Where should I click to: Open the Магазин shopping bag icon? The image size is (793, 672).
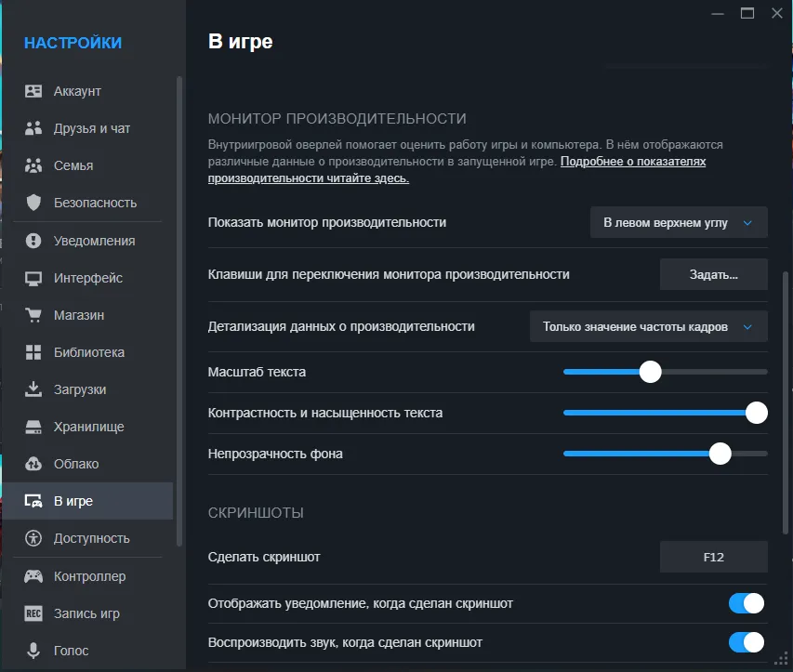click(33, 314)
